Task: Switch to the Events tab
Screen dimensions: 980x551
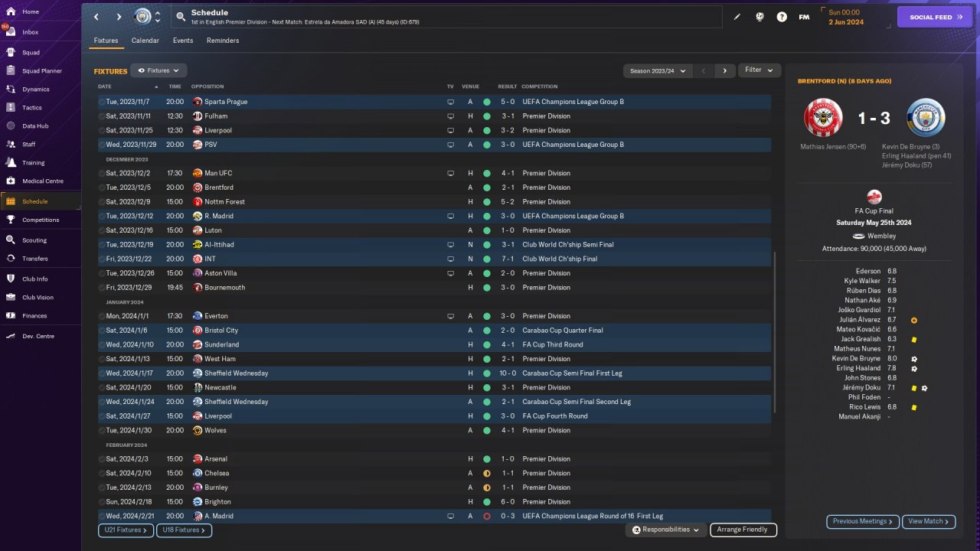Action: tap(183, 41)
